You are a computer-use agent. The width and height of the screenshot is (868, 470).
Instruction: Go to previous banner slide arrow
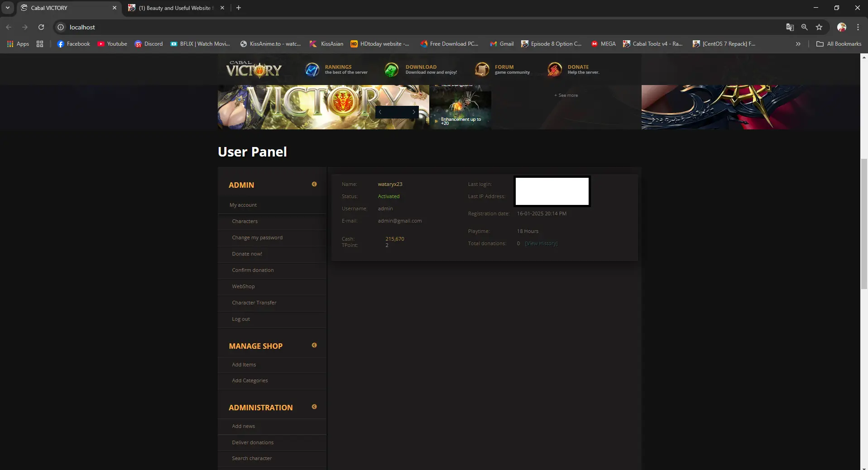380,112
